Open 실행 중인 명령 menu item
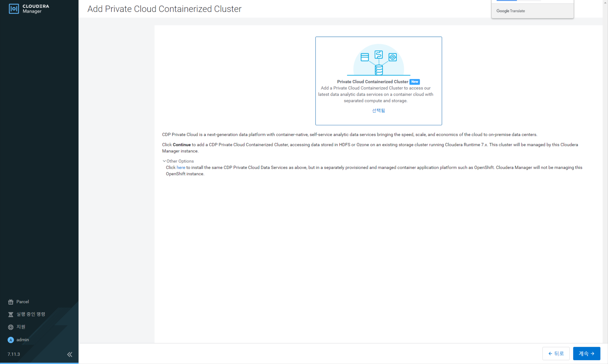The image size is (608, 364). point(31,314)
